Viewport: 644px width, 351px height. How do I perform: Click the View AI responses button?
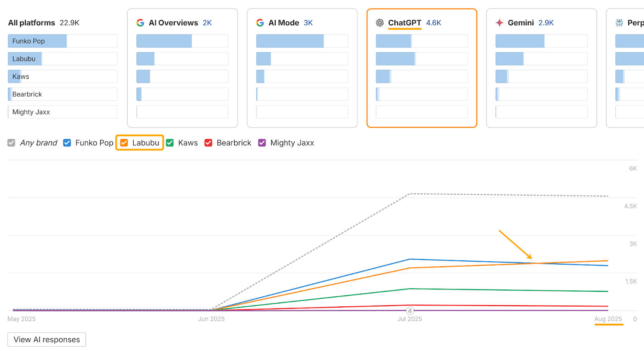[x=46, y=339]
